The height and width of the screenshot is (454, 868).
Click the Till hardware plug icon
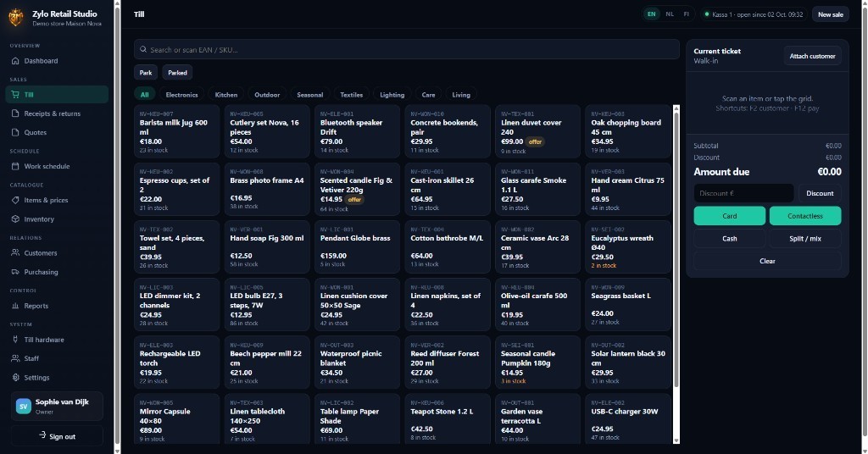tap(15, 340)
